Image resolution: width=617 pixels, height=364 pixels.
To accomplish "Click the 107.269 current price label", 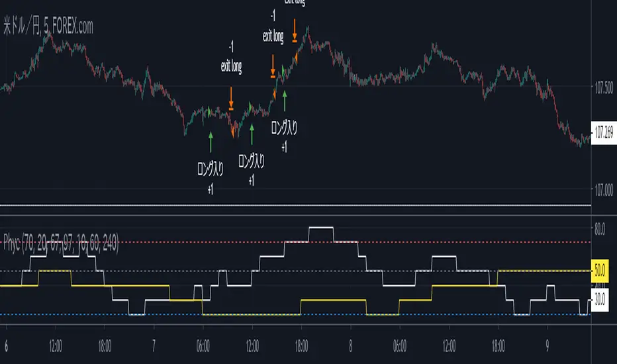I will point(604,132).
